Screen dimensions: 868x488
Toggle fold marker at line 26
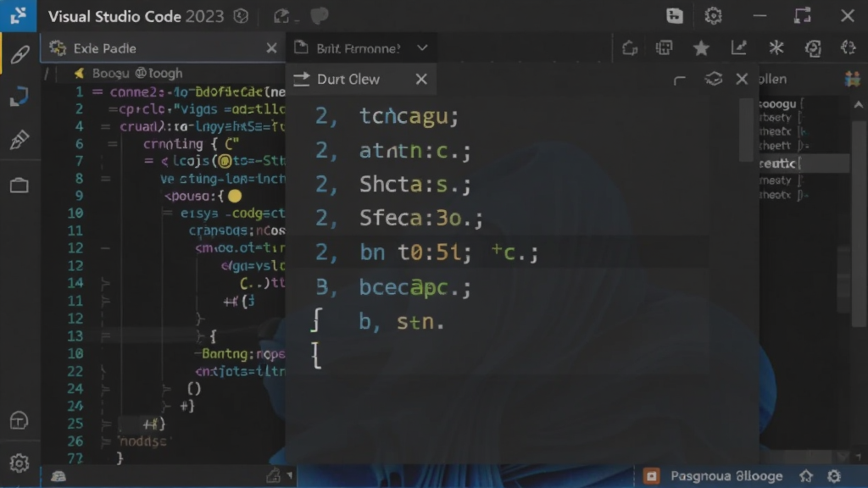point(106,441)
